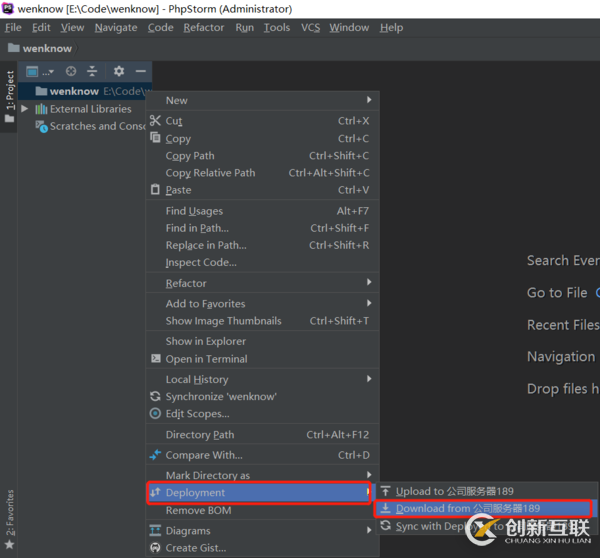Viewport: 600px width, 558px height.
Task: Select Show Image Thumbnails
Action: (262, 321)
